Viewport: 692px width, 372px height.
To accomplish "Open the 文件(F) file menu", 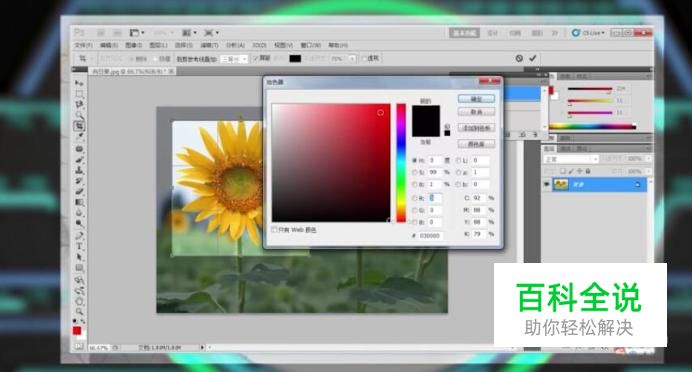I will pyautogui.click(x=83, y=45).
